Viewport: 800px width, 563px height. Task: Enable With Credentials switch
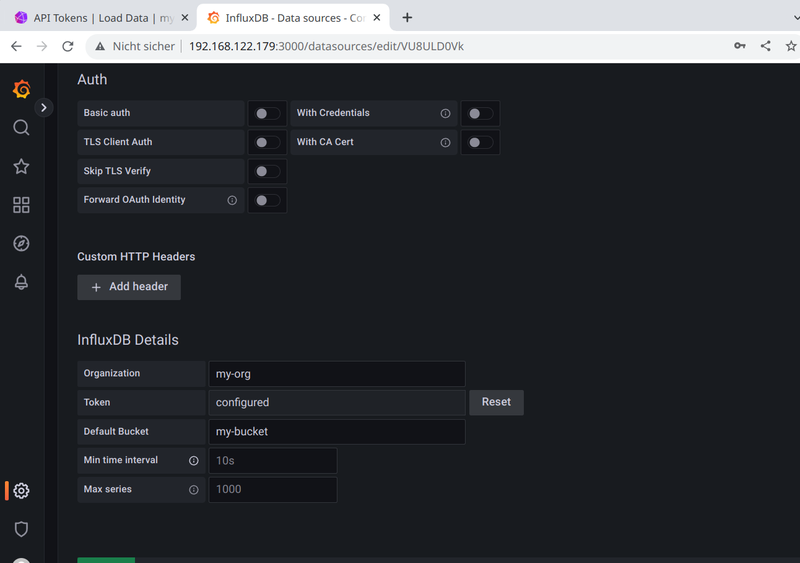[x=481, y=113]
